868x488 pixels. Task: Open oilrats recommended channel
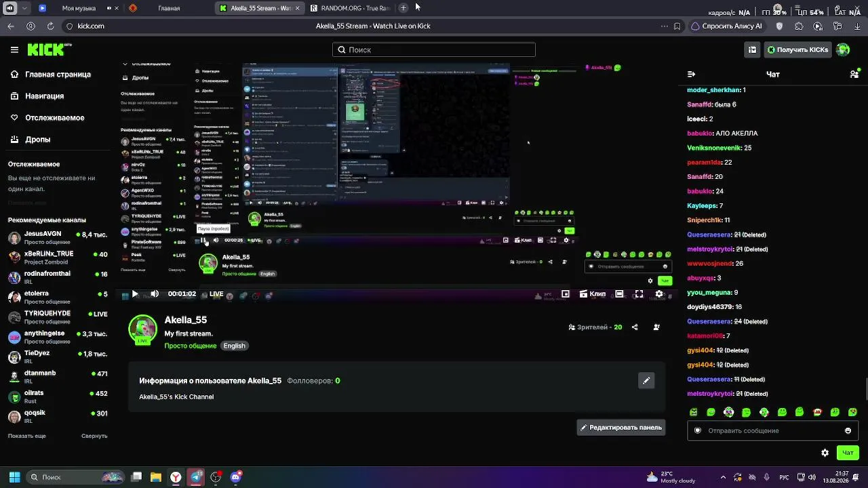58,396
